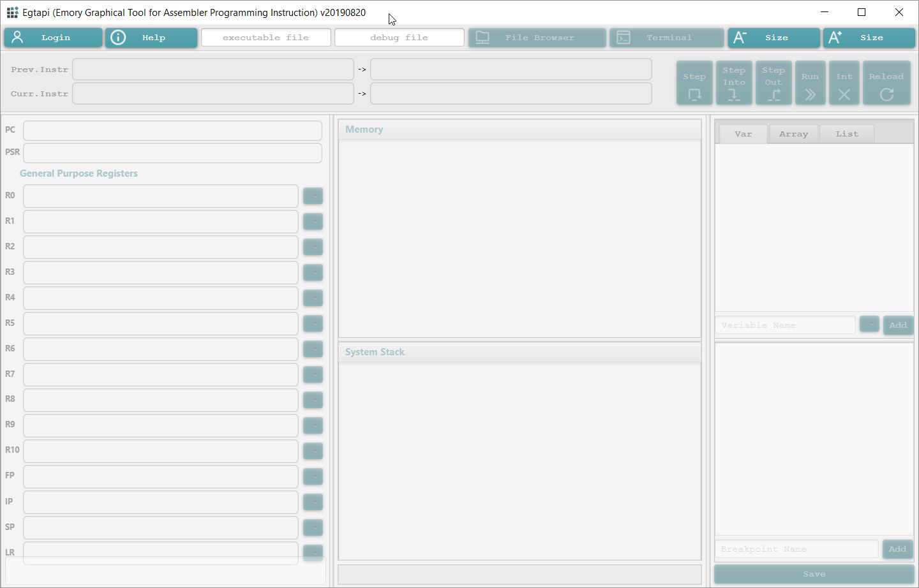Click the Egtapi app icon in title bar
The height and width of the screenshot is (588, 919).
(x=12, y=12)
